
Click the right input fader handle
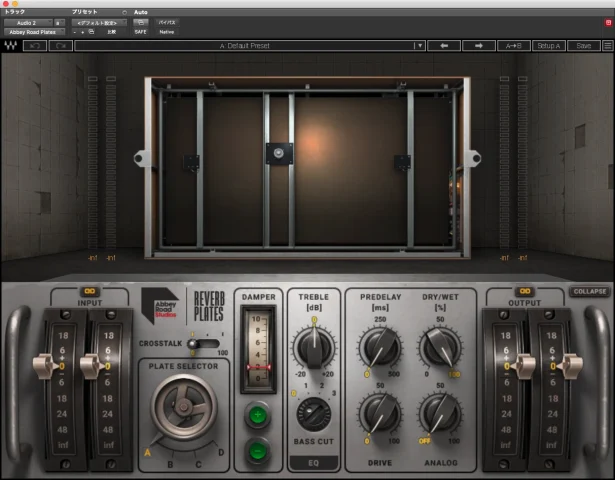coord(92,366)
